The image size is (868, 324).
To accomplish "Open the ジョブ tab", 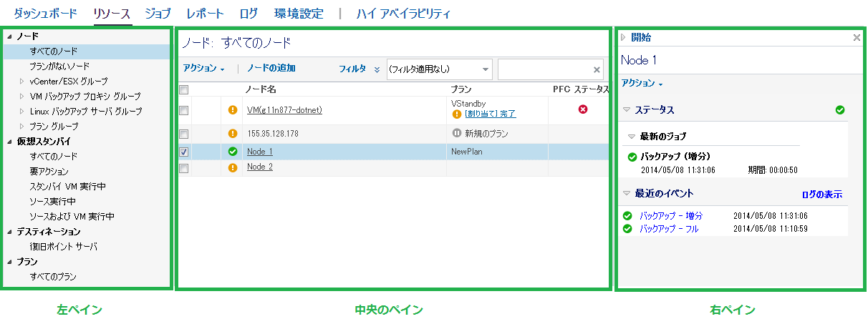I will pyautogui.click(x=158, y=13).
